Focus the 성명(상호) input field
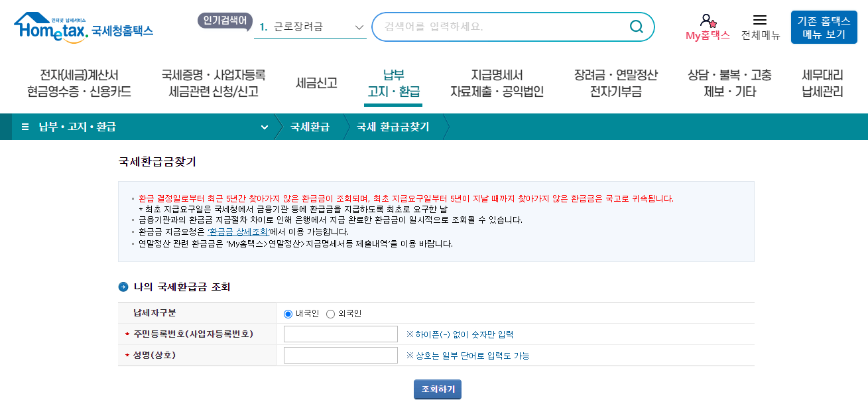 coord(341,356)
